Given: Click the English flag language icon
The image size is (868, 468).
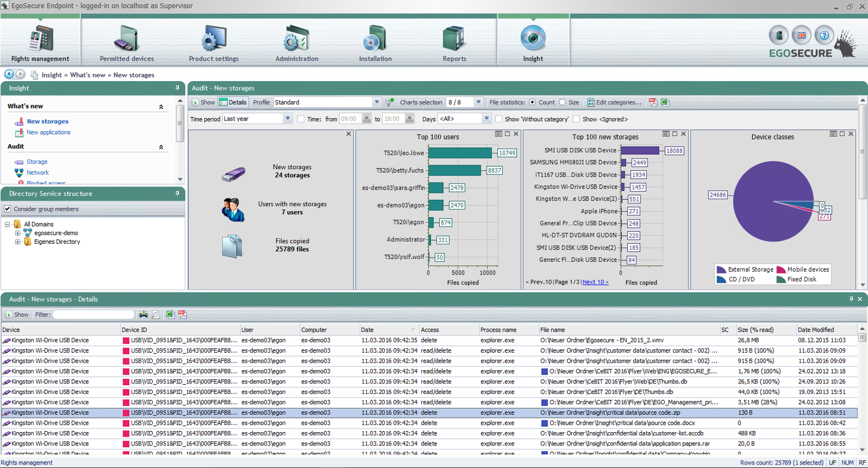Looking at the screenshot, I should (801, 36).
